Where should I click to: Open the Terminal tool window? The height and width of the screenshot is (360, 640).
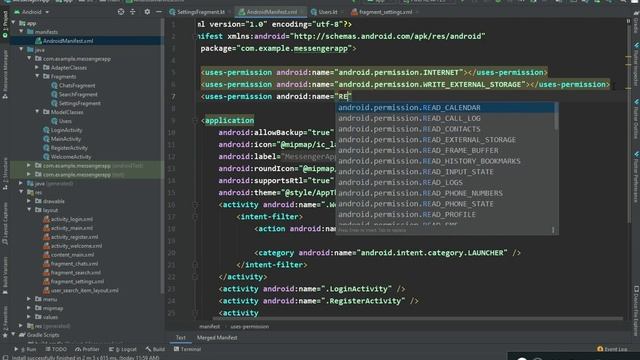(187, 349)
